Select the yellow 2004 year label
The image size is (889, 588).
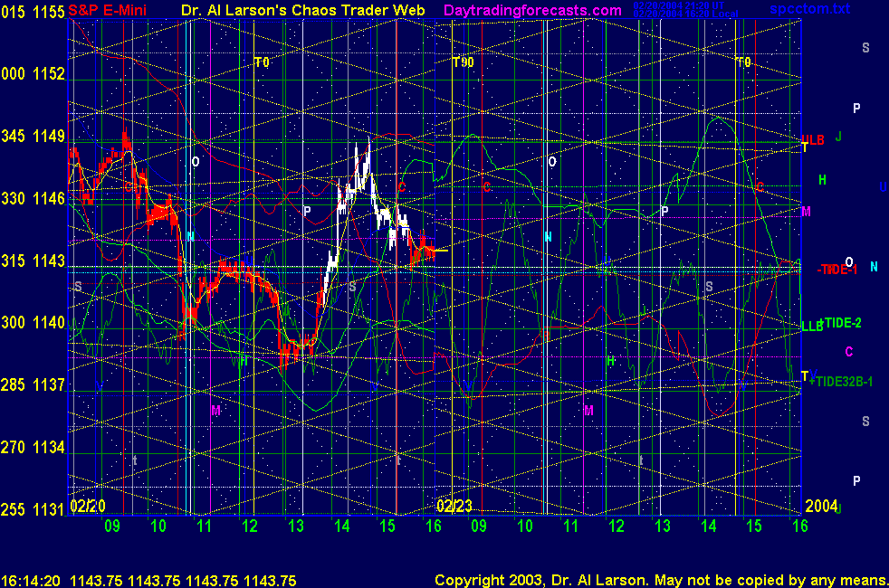(821, 506)
